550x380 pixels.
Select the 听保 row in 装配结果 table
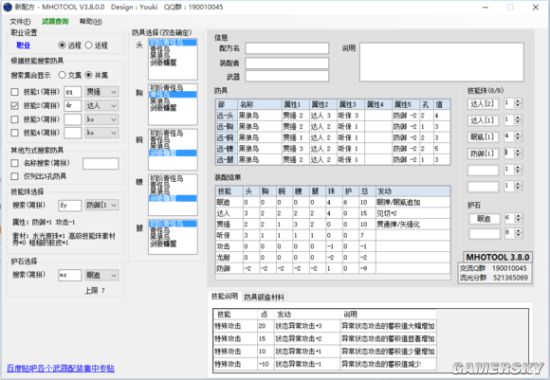coord(333,235)
